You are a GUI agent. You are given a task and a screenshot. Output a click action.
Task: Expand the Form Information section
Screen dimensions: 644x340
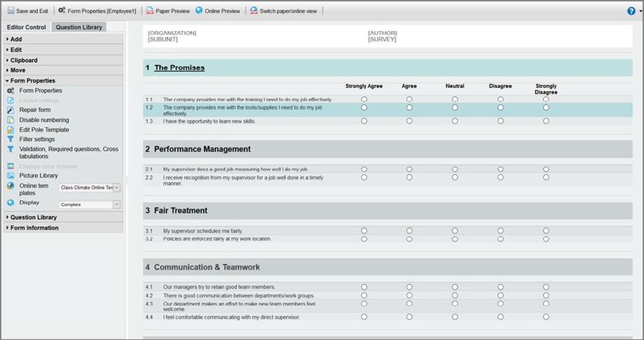pos(63,228)
